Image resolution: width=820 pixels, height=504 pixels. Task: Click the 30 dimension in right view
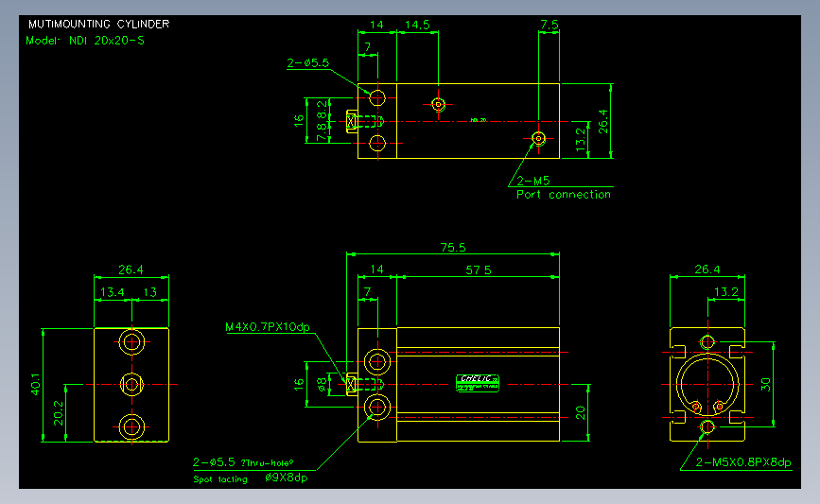[x=765, y=385]
